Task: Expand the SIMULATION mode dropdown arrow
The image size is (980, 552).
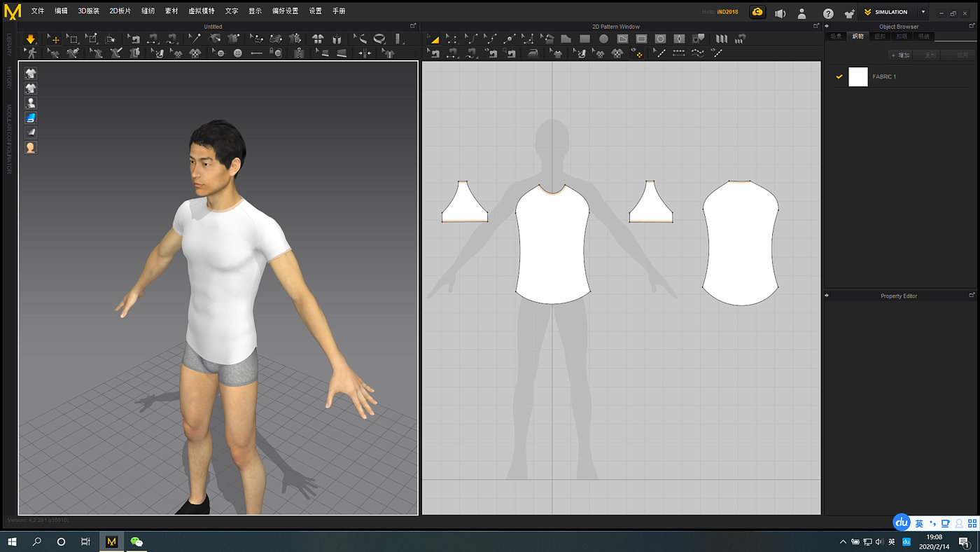Action: (x=923, y=12)
